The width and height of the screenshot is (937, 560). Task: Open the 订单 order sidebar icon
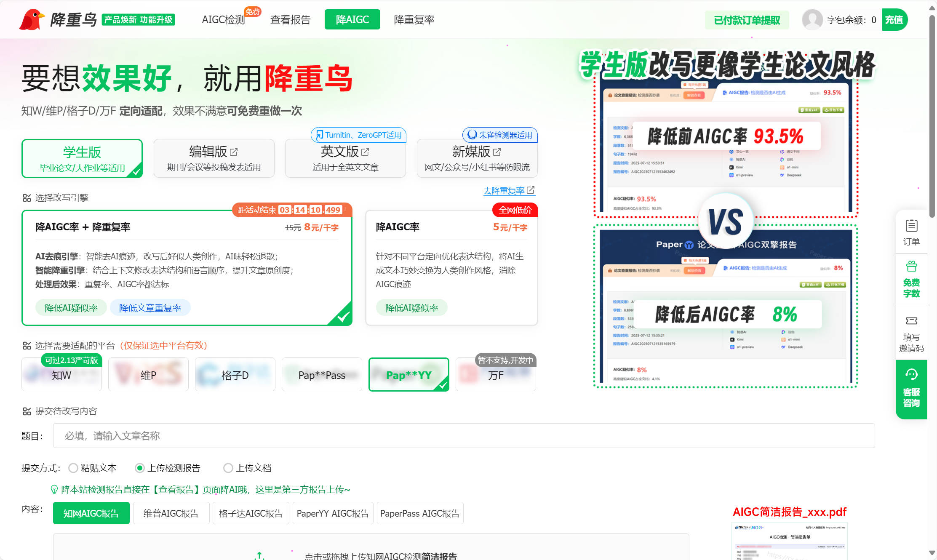click(911, 226)
